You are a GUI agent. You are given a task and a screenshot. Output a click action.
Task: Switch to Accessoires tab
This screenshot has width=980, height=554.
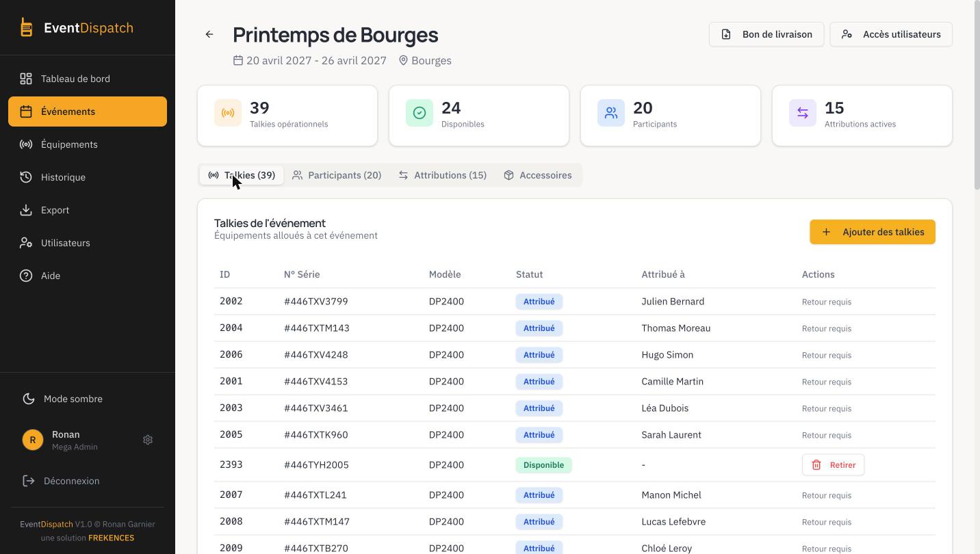pos(538,175)
